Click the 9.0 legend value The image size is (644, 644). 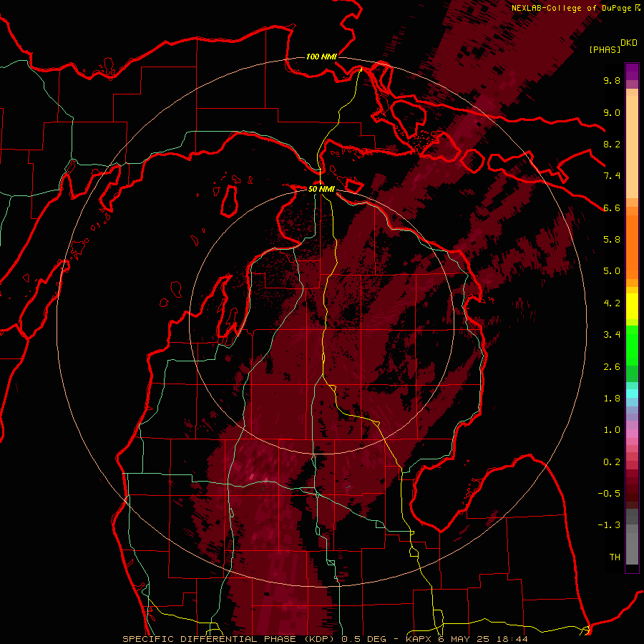(612, 112)
